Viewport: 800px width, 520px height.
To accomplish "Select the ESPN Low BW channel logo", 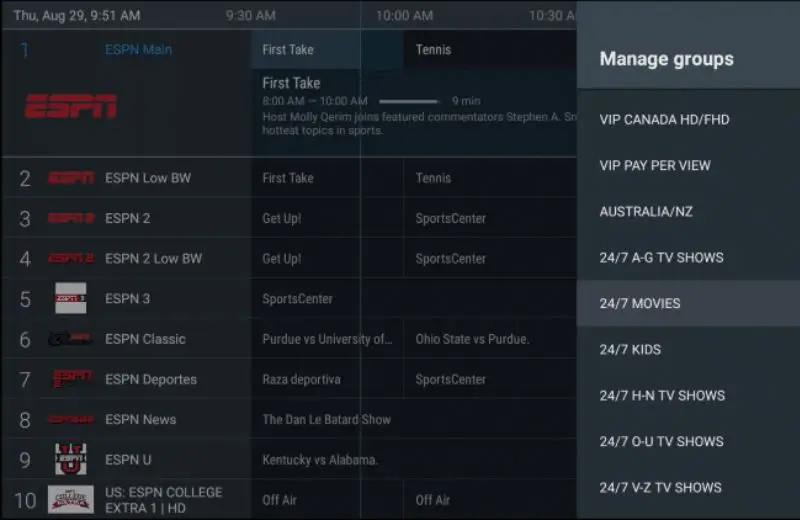I will coord(71,178).
